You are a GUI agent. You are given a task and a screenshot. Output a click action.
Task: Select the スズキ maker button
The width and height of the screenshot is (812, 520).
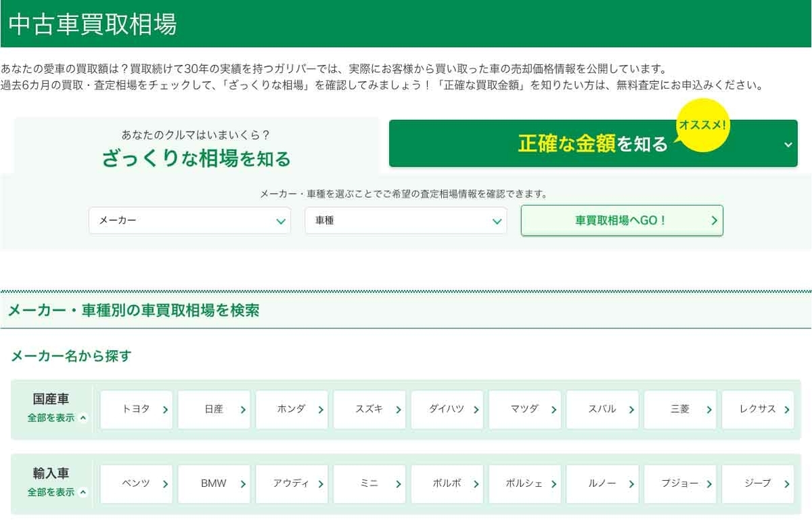point(369,410)
